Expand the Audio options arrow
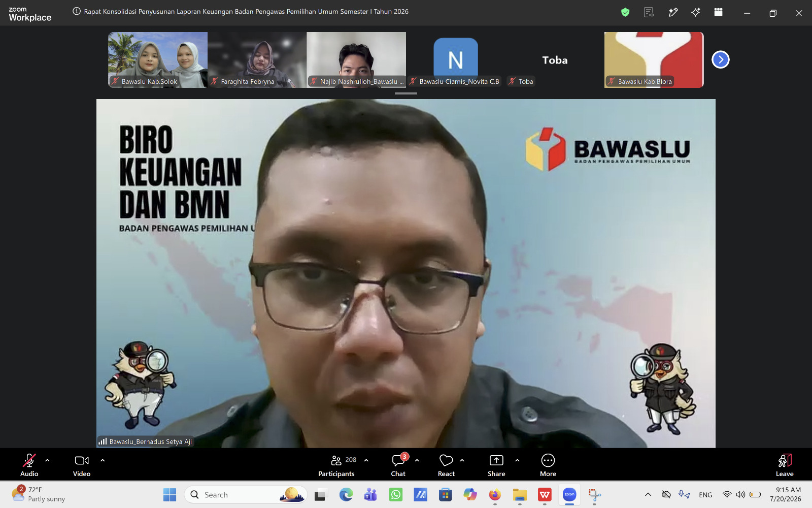812x508 pixels. 47,460
